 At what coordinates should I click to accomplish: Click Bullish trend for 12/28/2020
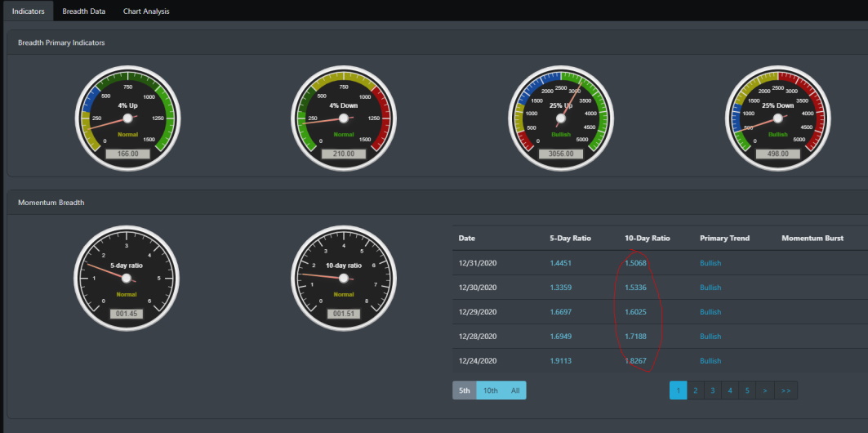pyautogui.click(x=710, y=336)
